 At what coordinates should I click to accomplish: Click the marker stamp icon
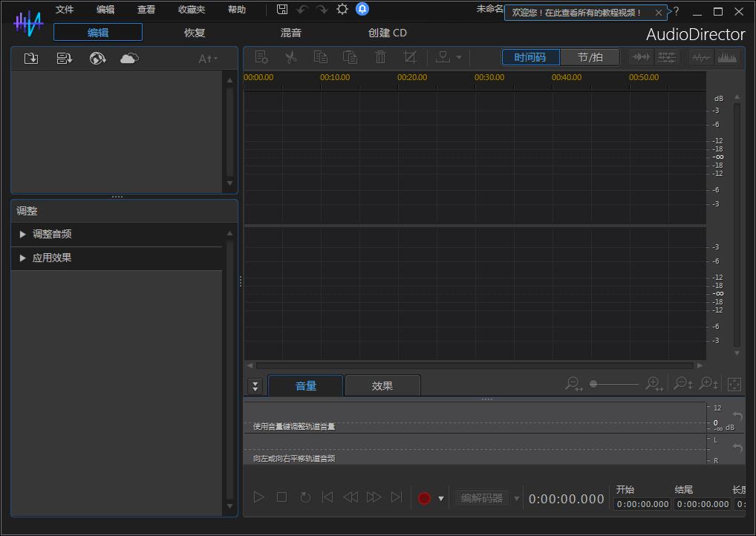pos(443,57)
